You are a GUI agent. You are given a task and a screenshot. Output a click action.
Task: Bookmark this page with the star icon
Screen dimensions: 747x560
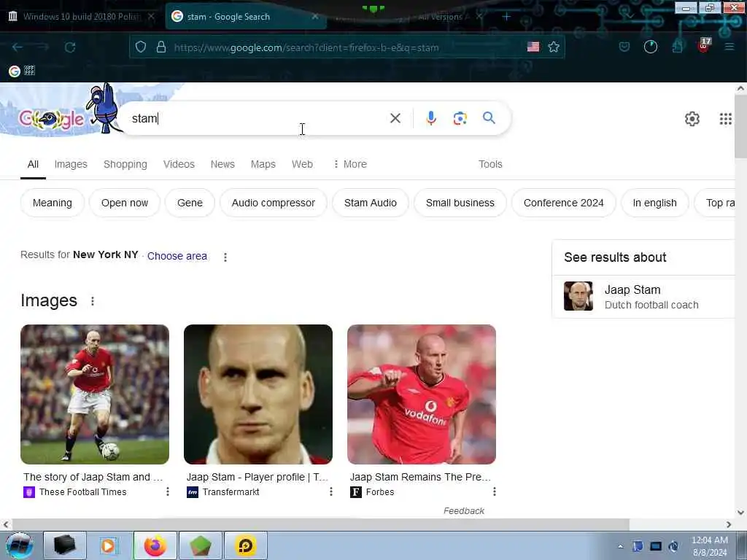click(x=553, y=47)
